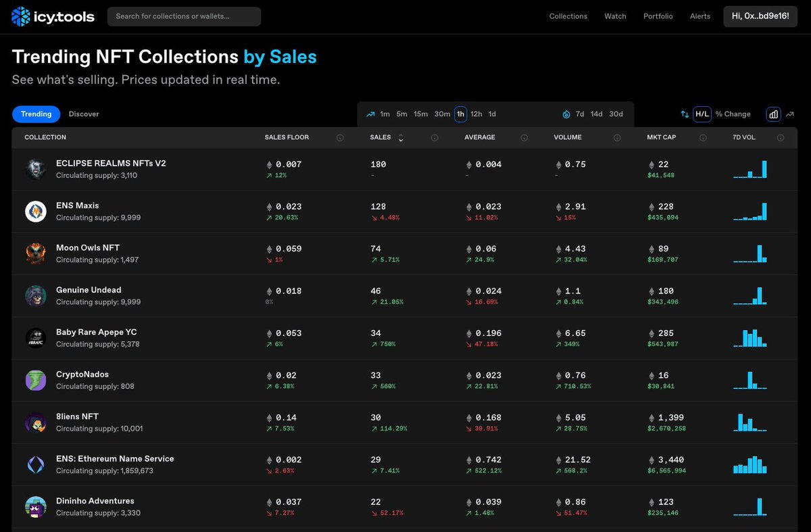This screenshot has height=532, width=811.
Task: Click ECLIPSE REALMS 7D volume chart
Action: click(750, 169)
